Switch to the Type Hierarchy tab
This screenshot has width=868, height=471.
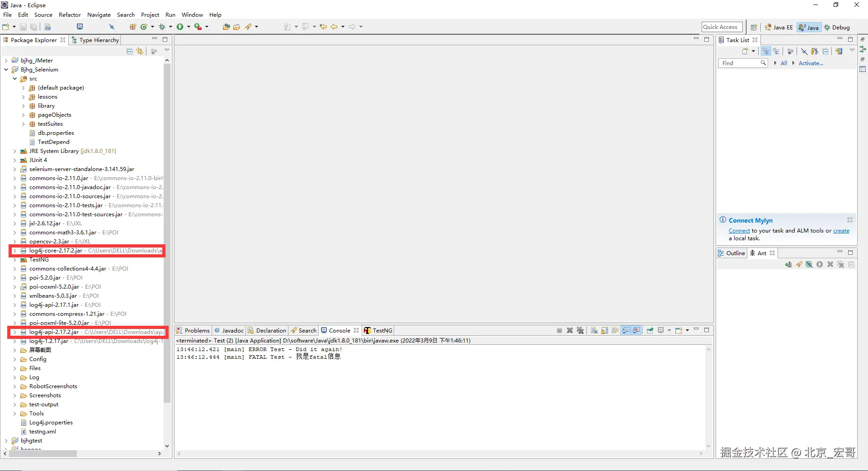pos(95,40)
